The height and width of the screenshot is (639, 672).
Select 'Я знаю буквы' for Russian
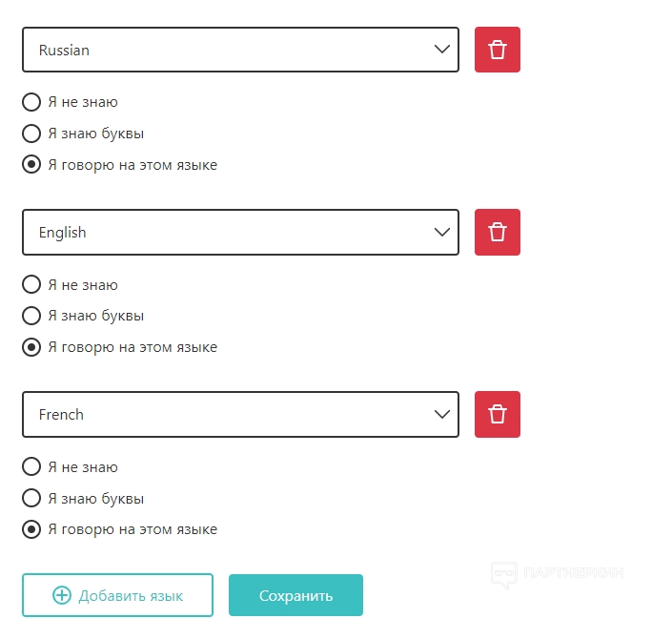pos(31,134)
